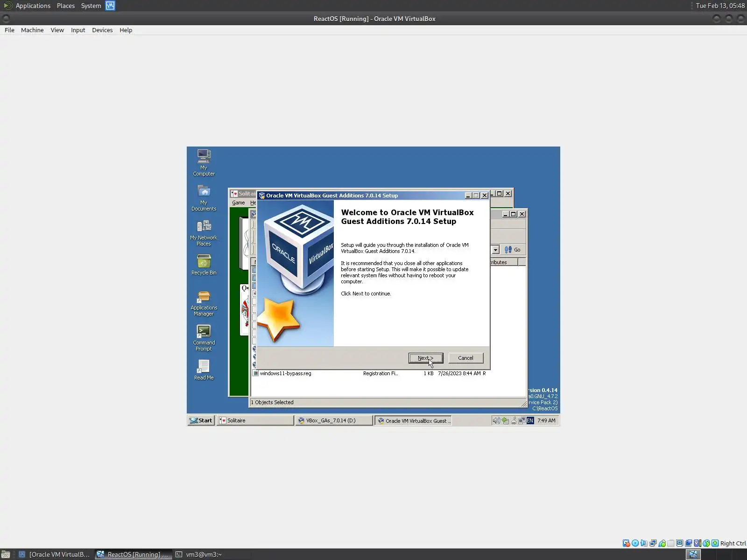Image resolution: width=747 pixels, height=560 pixels.
Task: Click the 'Registration Fi...' type cell
Action: (x=381, y=373)
